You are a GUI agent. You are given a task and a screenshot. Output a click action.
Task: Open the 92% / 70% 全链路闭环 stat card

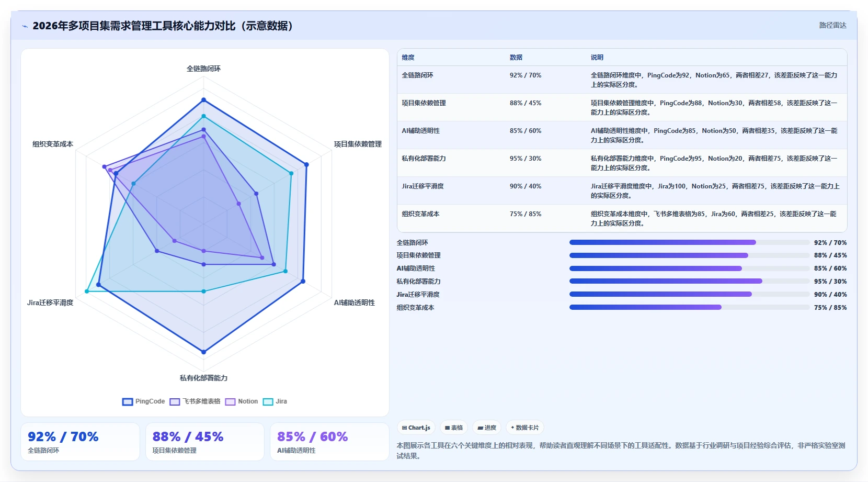click(80, 442)
